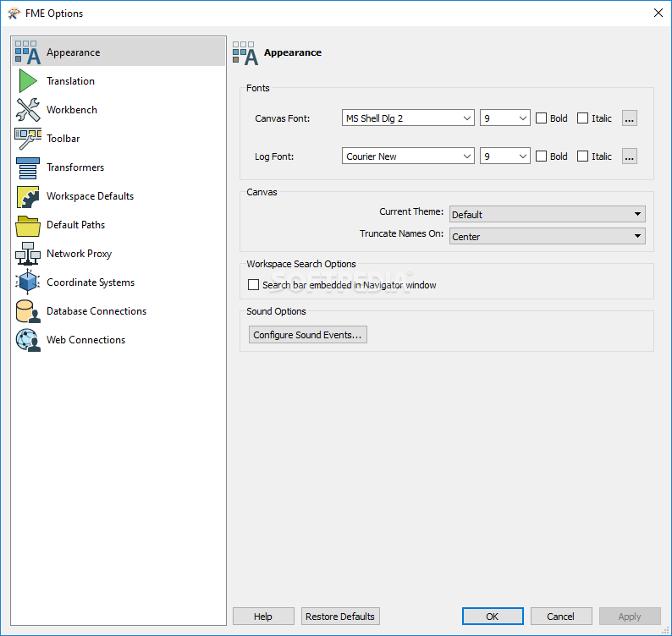672x636 pixels.
Task: Open Workspace Defaults settings
Action: pyautogui.click(x=118, y=195)
